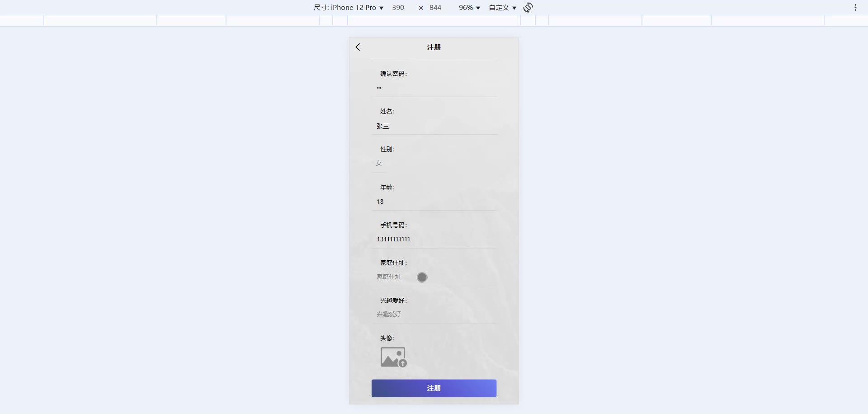Expand the 自定义 throttling dropdown
This screenshot has height=414, width=868.
(502, 7)
